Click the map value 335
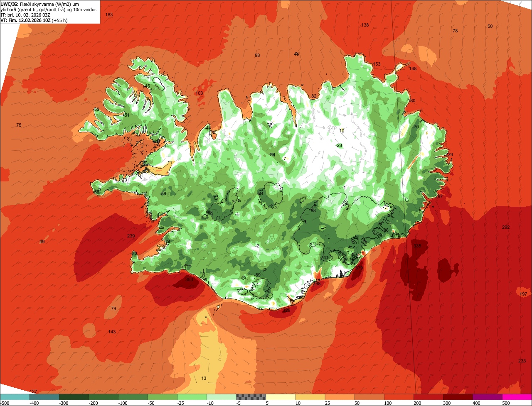The width and height of the screenshot is (532, 406). coord(417,246)
